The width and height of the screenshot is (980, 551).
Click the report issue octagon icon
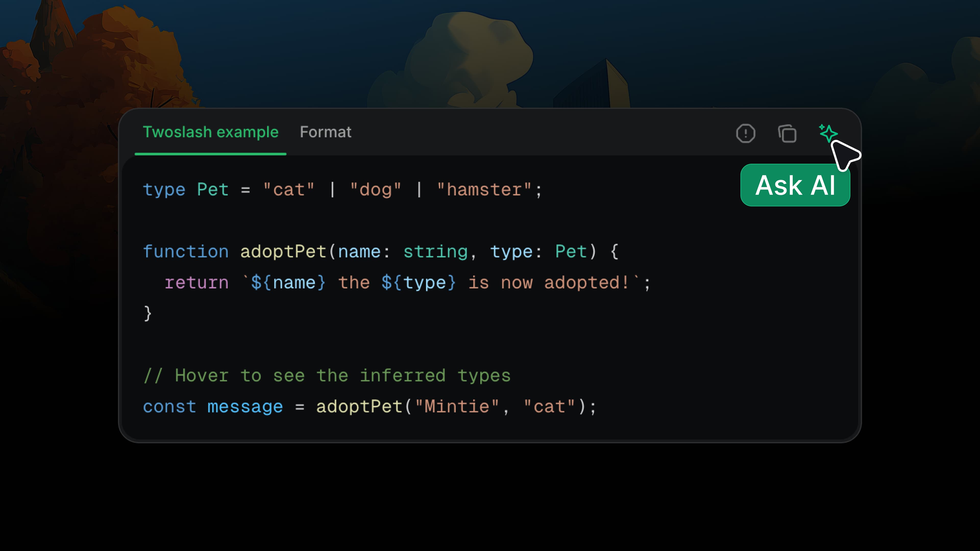tap(745, 133)
